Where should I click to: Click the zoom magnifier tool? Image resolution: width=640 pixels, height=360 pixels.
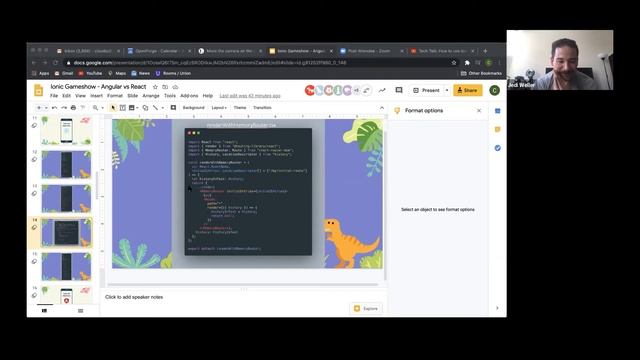[x=95, y=108]
